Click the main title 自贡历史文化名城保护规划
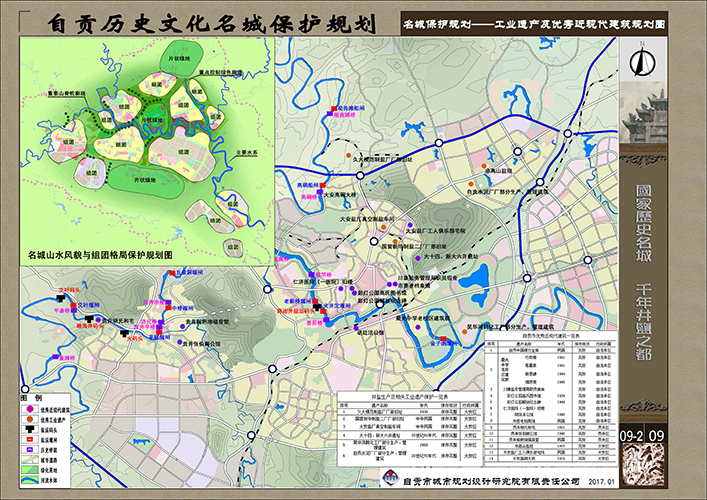This screenshot has width=707, height=500. [x=211, y=24]
